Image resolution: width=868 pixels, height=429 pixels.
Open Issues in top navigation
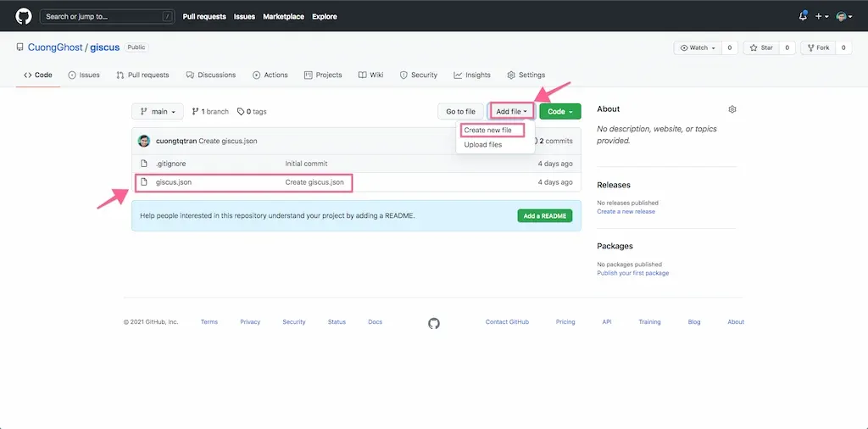click(244, 17)
